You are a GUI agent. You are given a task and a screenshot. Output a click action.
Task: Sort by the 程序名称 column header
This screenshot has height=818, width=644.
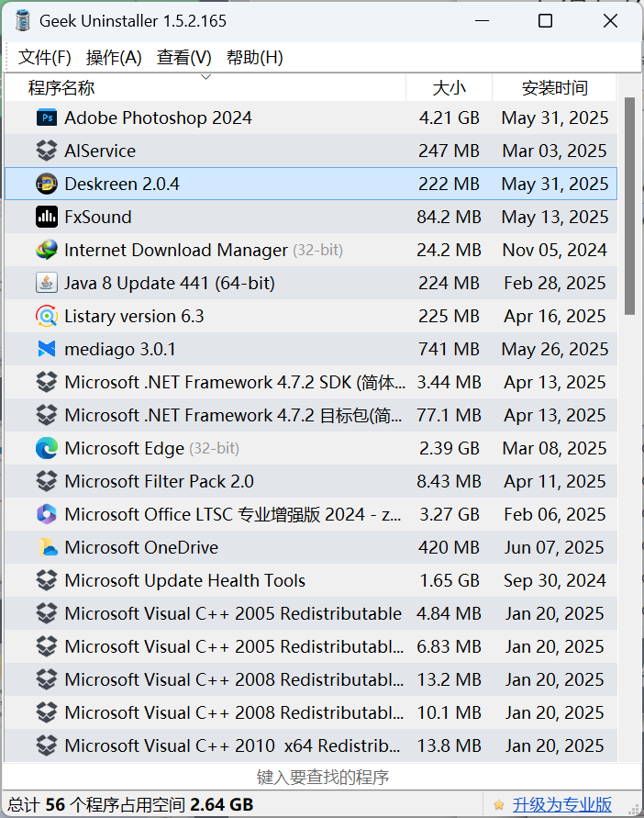point(205,87)
